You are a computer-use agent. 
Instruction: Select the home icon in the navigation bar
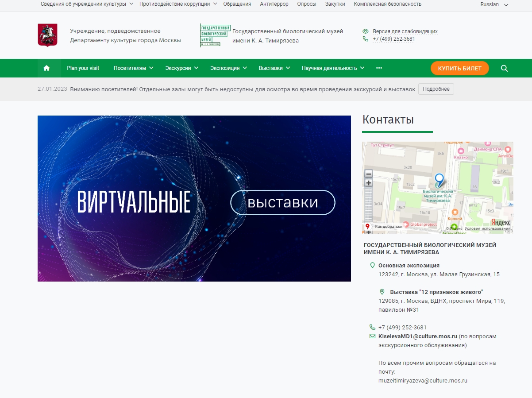point(46,68)
